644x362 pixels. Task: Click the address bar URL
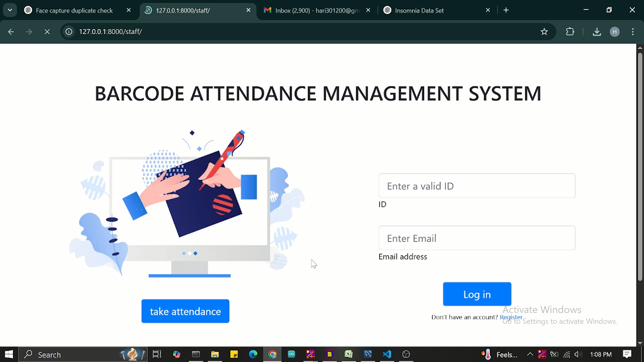pos(110,32)
